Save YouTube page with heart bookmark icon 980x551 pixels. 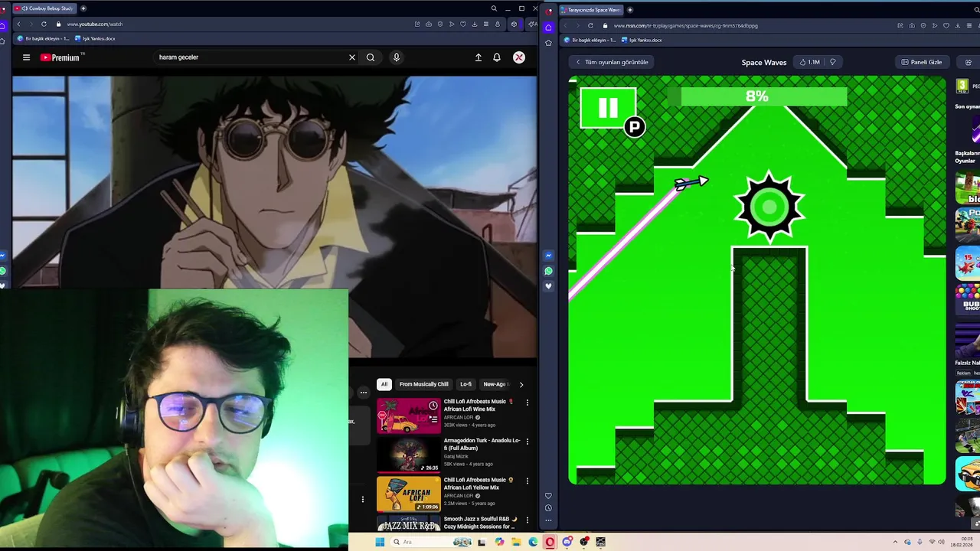pos(463,24)
